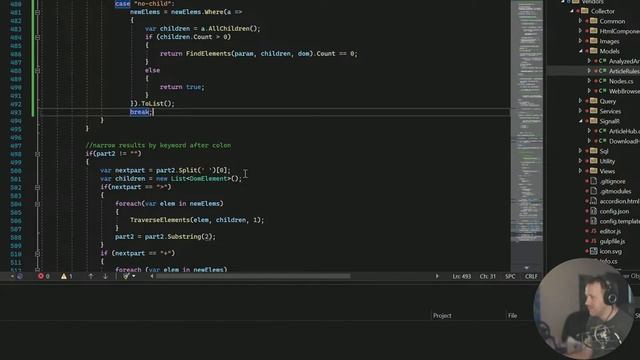This screenshot has width=640, height=360.
Task: Click the break; statement on line 493
Action: pyautogui.click(x=141, y=112)
